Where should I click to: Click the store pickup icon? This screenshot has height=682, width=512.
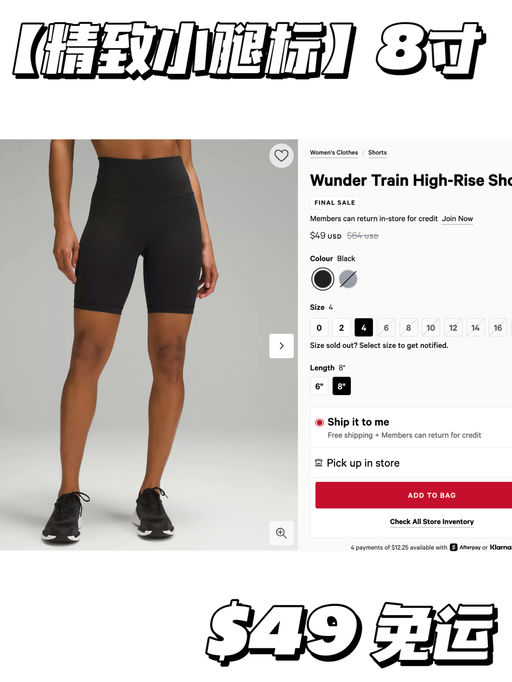click(x=318, y=463)
